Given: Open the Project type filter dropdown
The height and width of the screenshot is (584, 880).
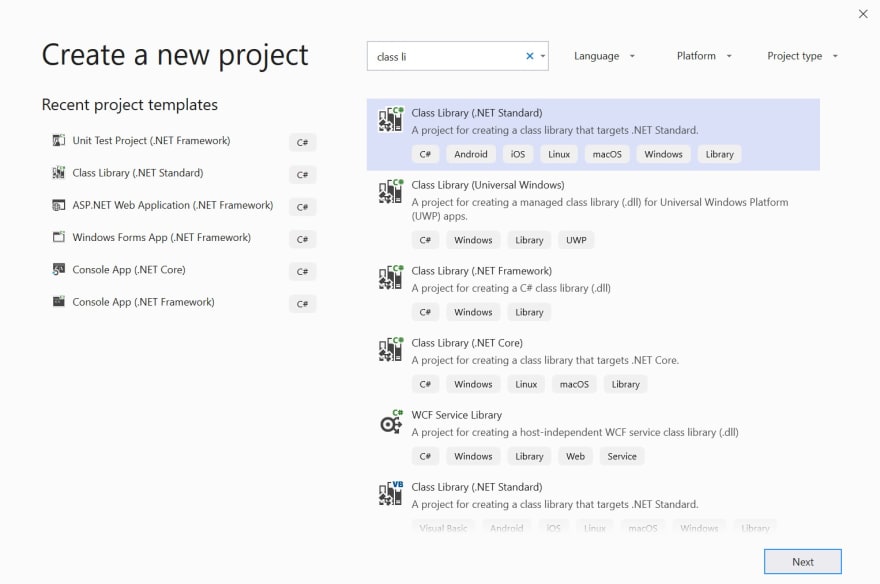Looking at the screenshot, I should click(x=802, y=56).
